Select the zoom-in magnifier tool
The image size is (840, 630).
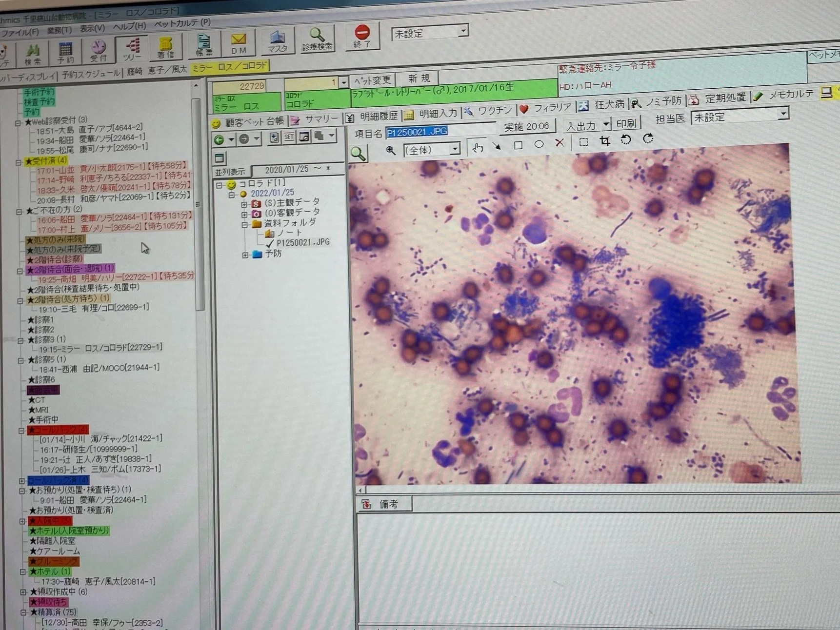coord(391,150)
